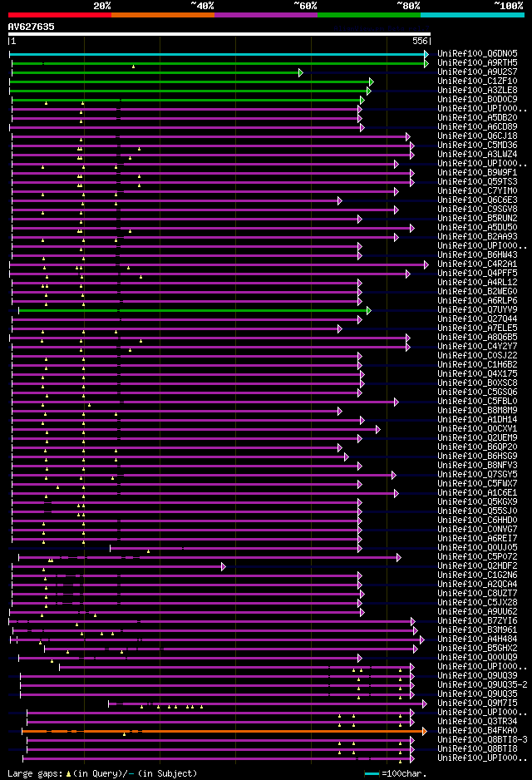Select the UniRef100_C5MD36 label
The height and width of the screenshot is (780, 532).
tap(477, 145)
